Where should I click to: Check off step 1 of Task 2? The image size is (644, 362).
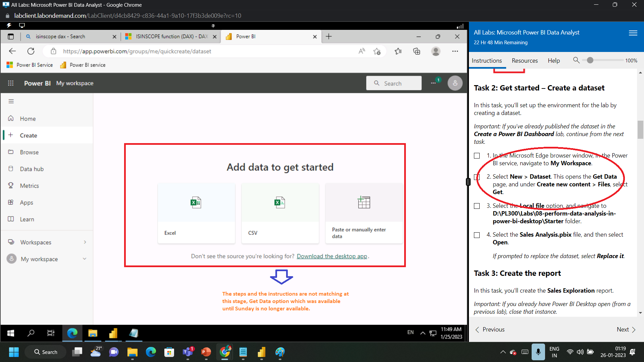tap(477, 156)
